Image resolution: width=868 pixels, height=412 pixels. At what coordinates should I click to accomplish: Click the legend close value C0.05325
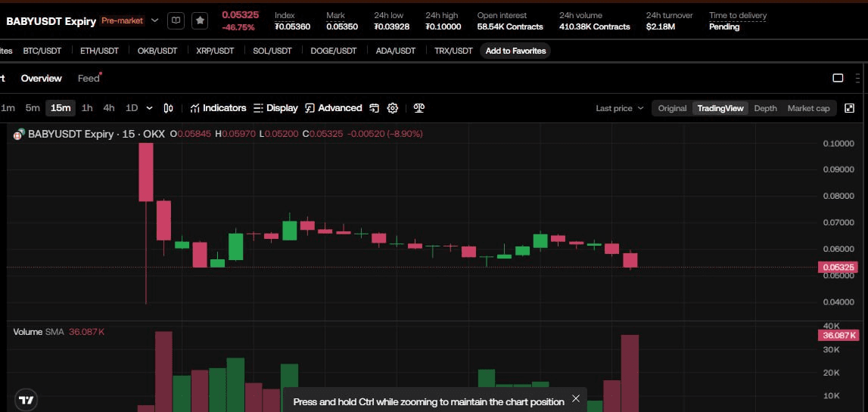point(322,134)
